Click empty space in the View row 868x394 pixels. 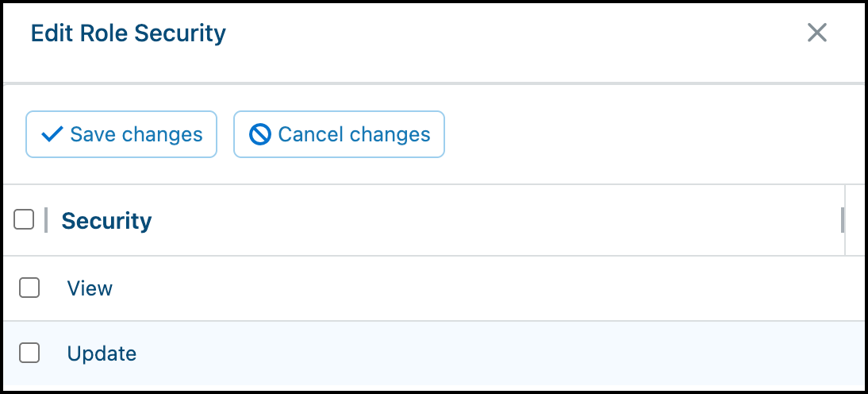(498, 288)
